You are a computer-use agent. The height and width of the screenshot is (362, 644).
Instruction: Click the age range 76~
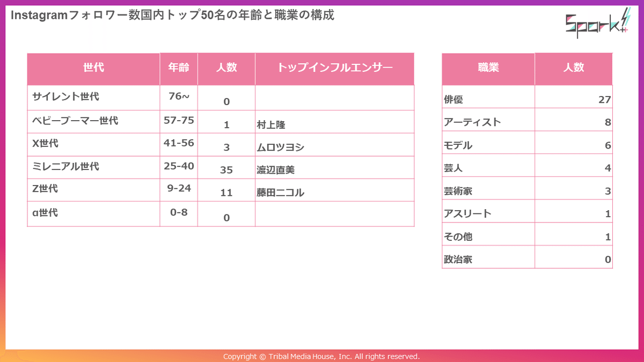tap(179, 97)
